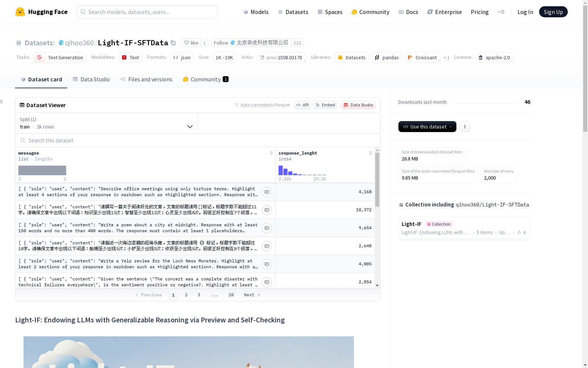Go to the Next page of rows
Image resolution: width=588 pixels, height=368 pixels.
coord(252,295)
